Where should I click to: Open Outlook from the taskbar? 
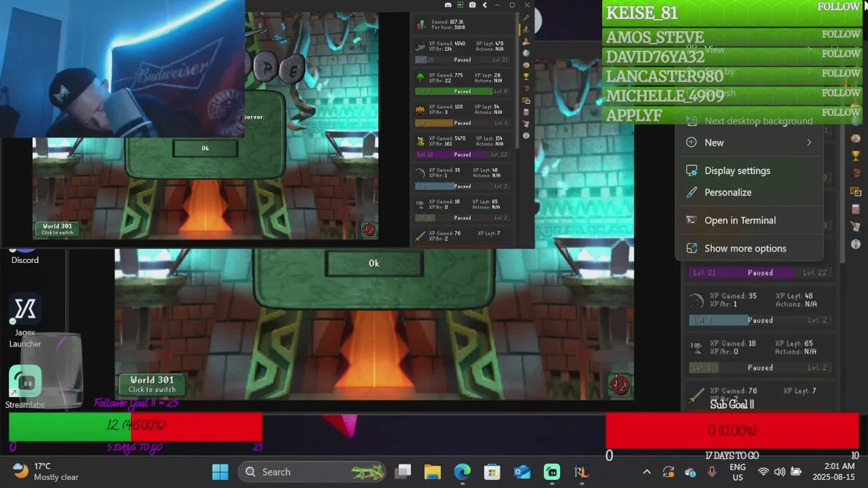(x=522, y=472)
